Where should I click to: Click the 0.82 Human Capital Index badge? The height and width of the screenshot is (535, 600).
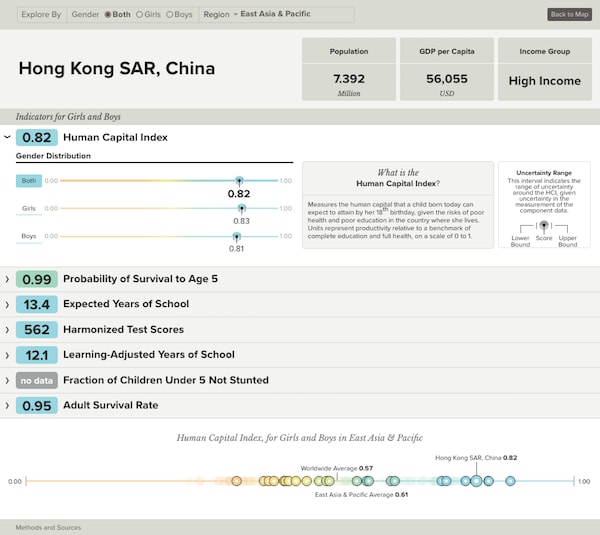click(37, 137)
